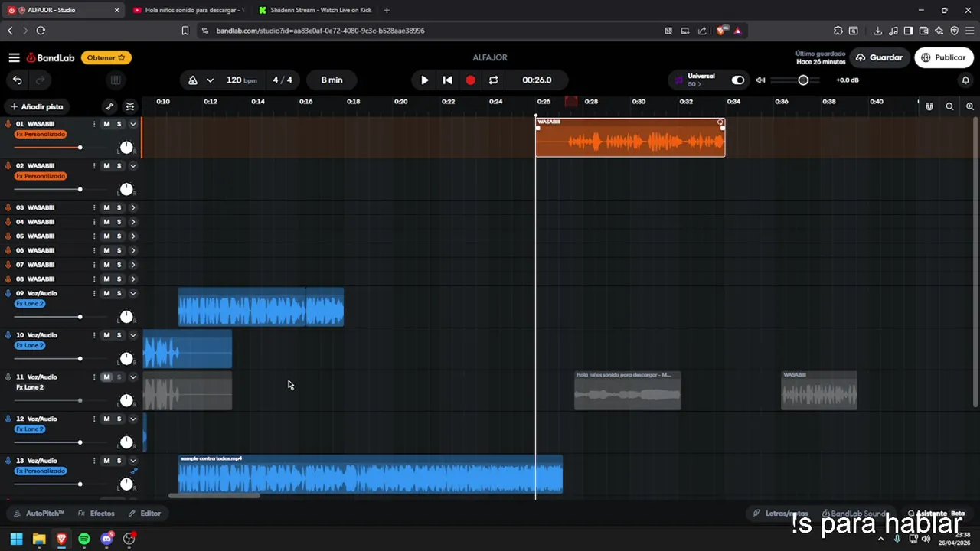The width and height of the screenshot is (980, 551).
Task: Click the Universal preset music icon
Action: 679,80
